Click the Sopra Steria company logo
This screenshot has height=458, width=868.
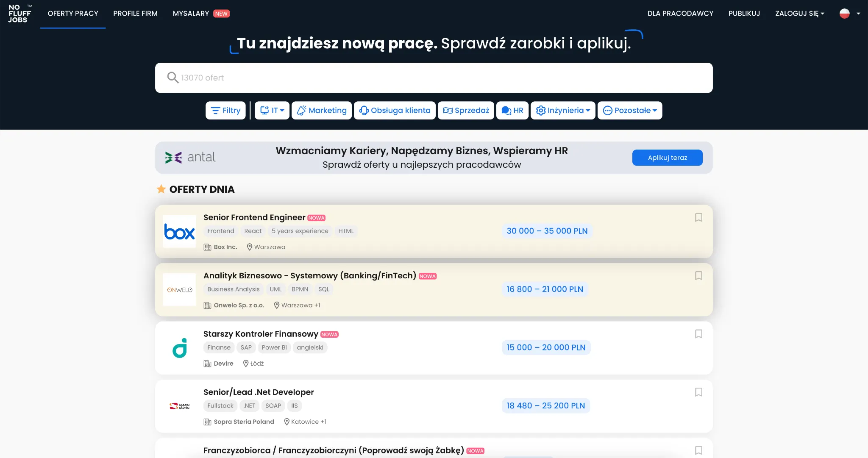(180, 406)
